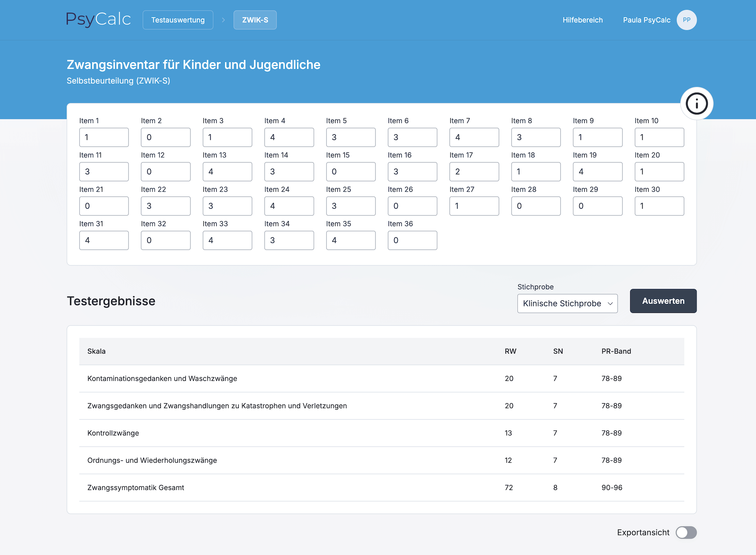Click the info icon button
The image size is (756, 555).
tap(697, 104)
